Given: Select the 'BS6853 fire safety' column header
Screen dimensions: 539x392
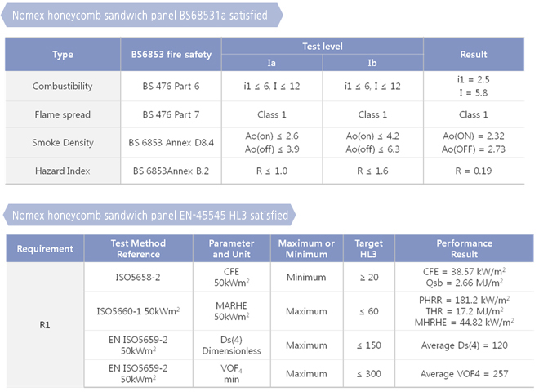Looking at the screenshot, I should click(x=171, y=55).
